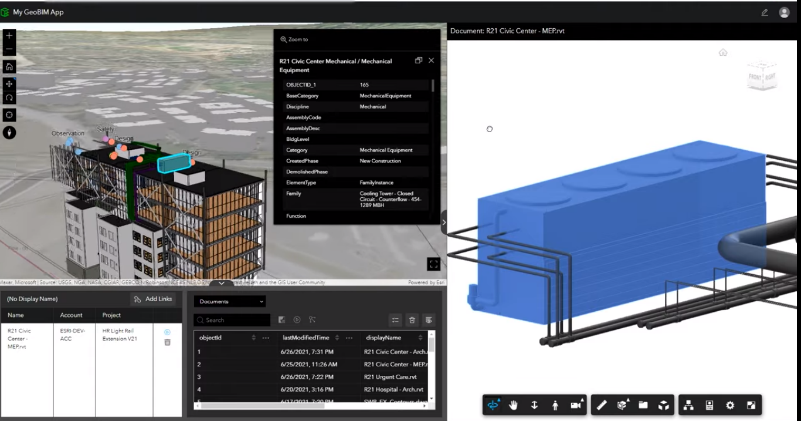Click the Add Links button

tap(153, 299)
